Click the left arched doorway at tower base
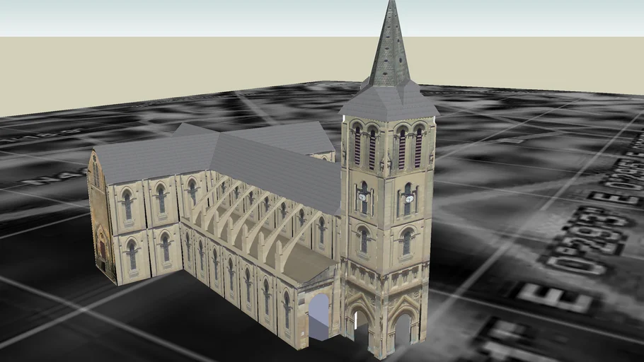This screenshot has width=644, height=362. coord(361,328)
